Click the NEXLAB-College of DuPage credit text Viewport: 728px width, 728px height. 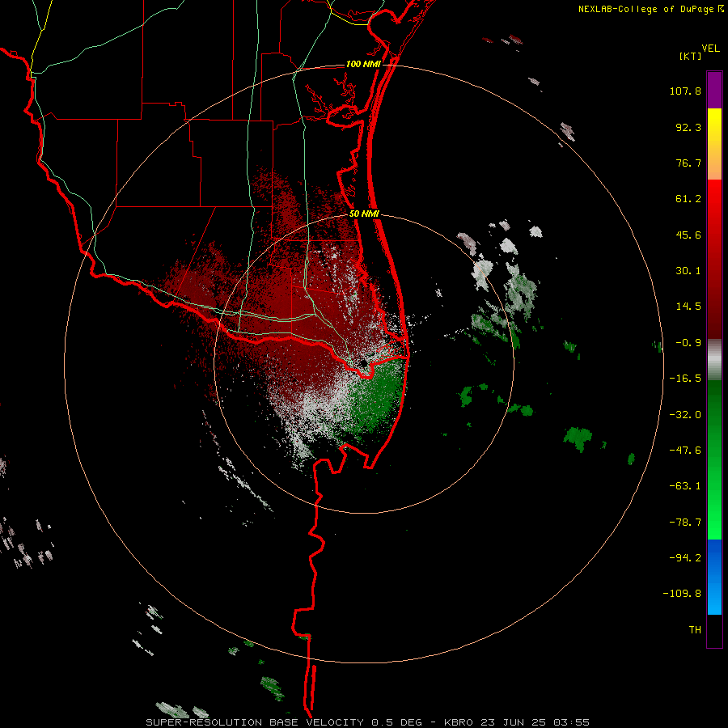645,9
